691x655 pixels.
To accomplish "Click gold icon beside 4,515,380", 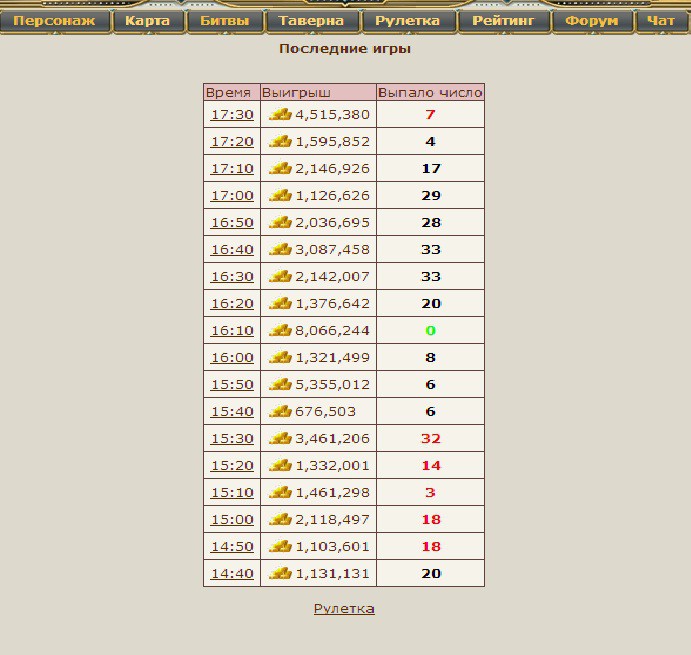I will click(280, 114).
